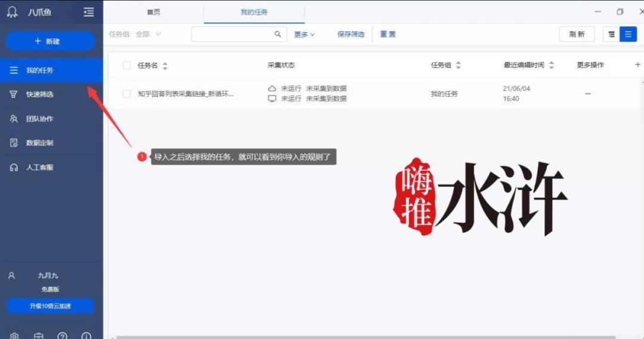Sort by 任务组 column arrows
Screen dimensions: 644x339
(x=459, y=65)
